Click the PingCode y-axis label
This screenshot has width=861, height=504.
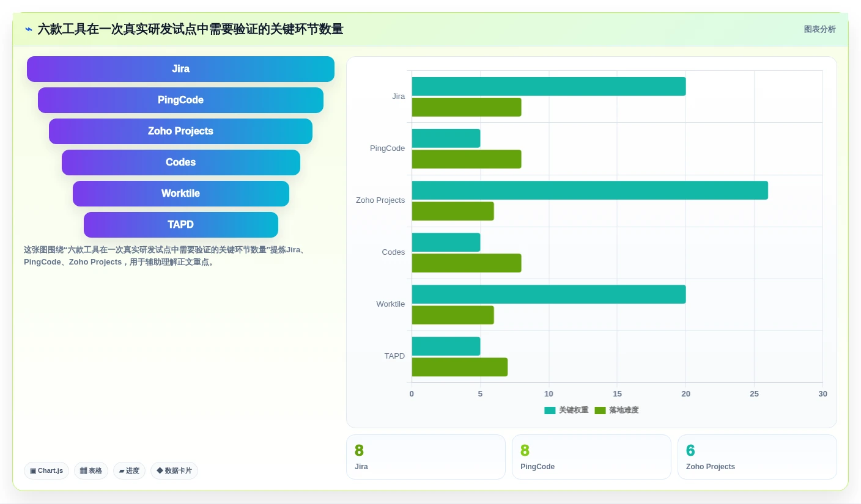387,148
